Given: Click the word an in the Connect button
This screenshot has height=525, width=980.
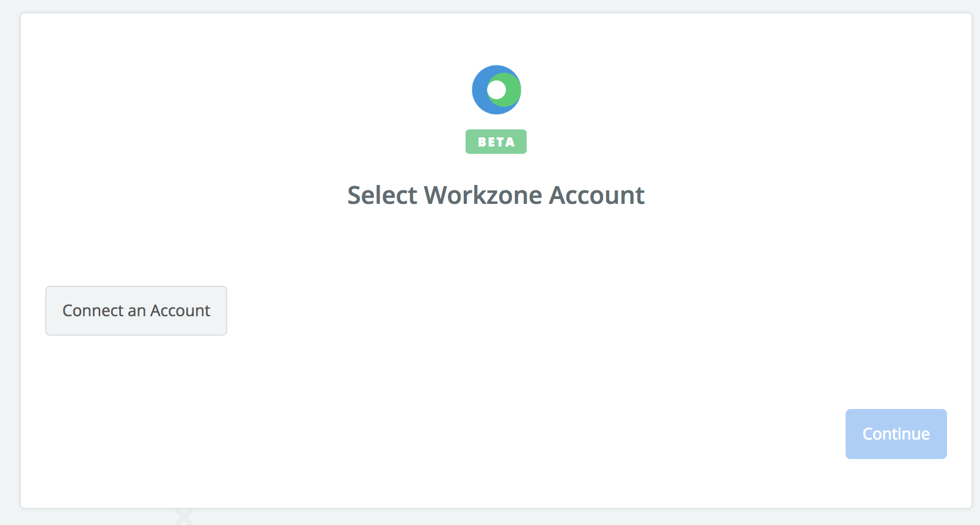Looking at the screenshot, I should point(137,311).
